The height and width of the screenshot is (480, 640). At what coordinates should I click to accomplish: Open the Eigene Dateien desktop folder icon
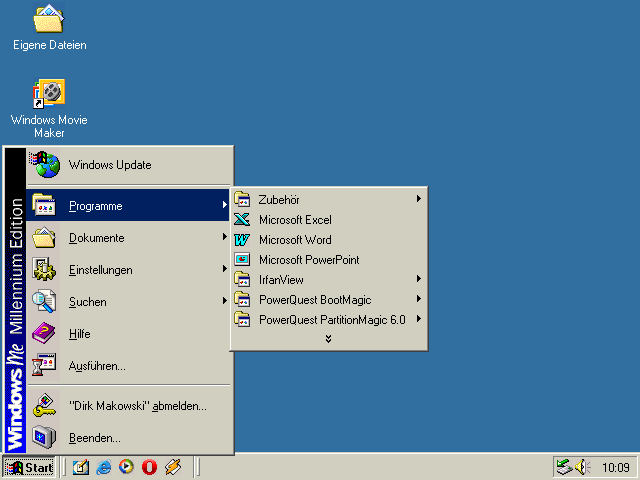tap(49, 18)
